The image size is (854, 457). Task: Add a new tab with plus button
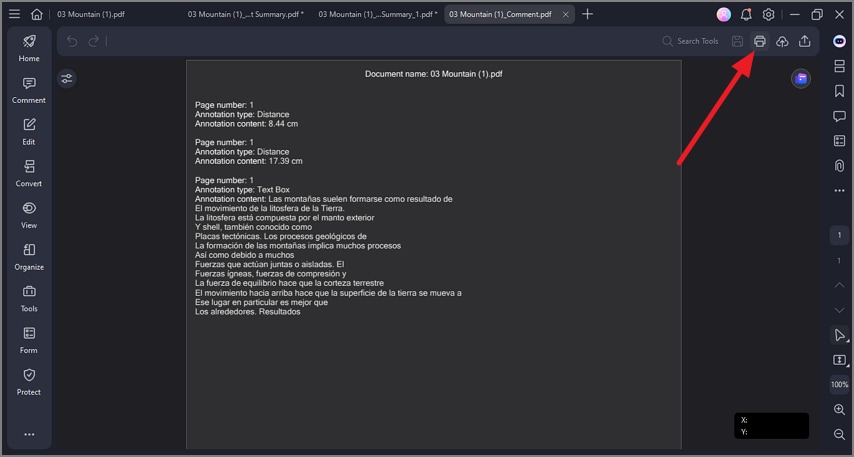[587, 14]
